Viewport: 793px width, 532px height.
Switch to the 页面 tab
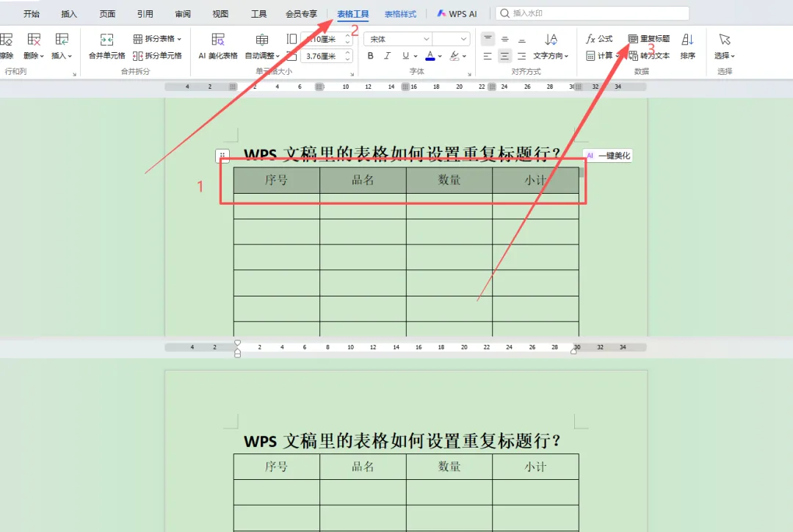(x=107, y=14)
